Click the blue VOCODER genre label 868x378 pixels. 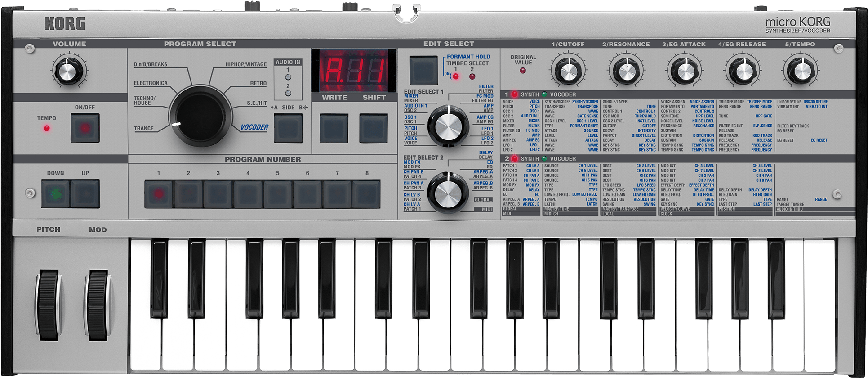tap(254, 127)
